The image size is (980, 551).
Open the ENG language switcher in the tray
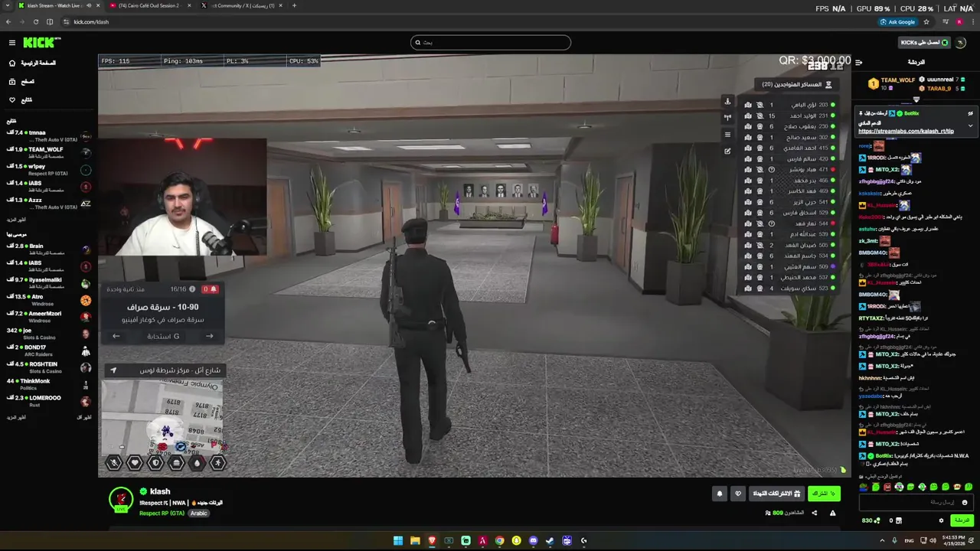pos(909,540)
